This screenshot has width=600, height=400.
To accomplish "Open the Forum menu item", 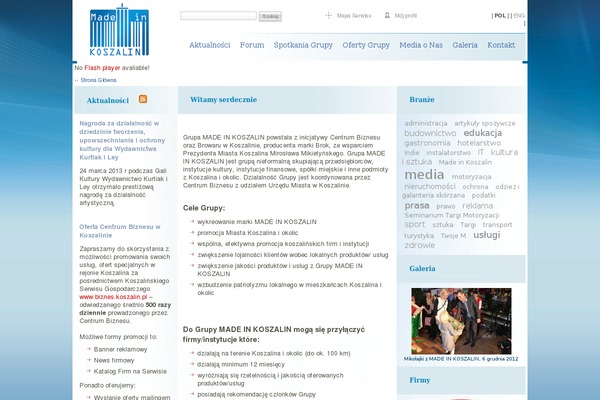I will (252, 45).
